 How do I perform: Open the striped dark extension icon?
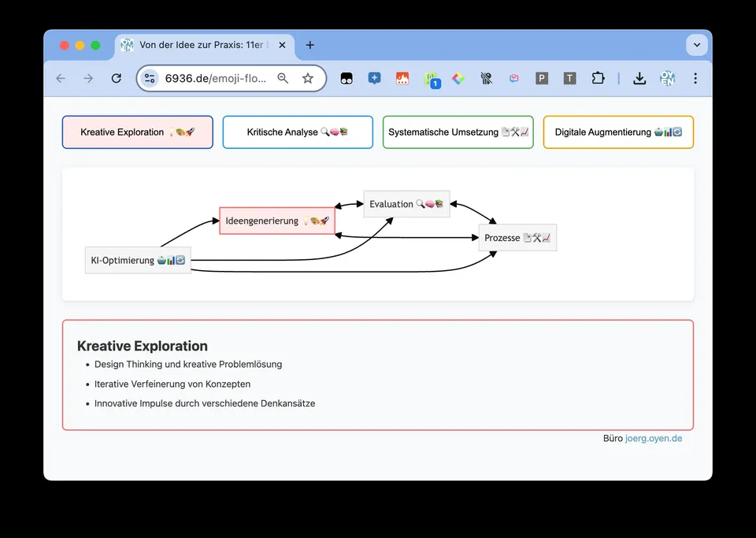click(486, 78)
